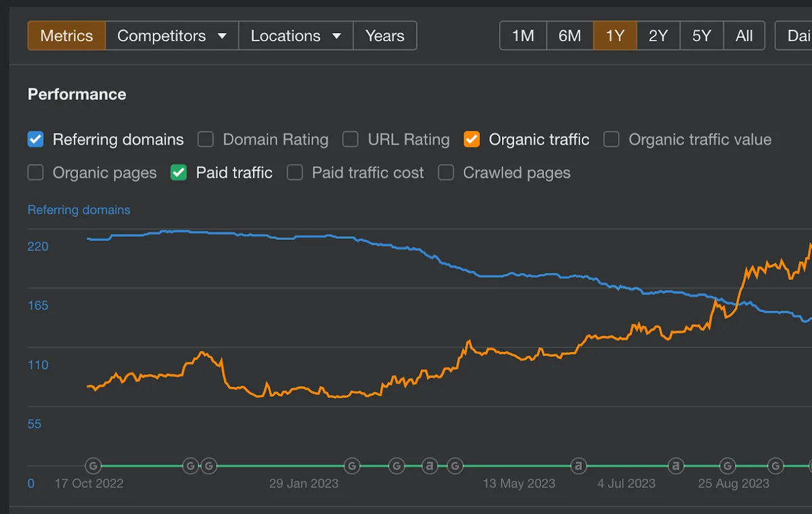Screen dimensions: 812x514
Task: Tick the Crawled pages checkbox
Action: pos(446,172)
